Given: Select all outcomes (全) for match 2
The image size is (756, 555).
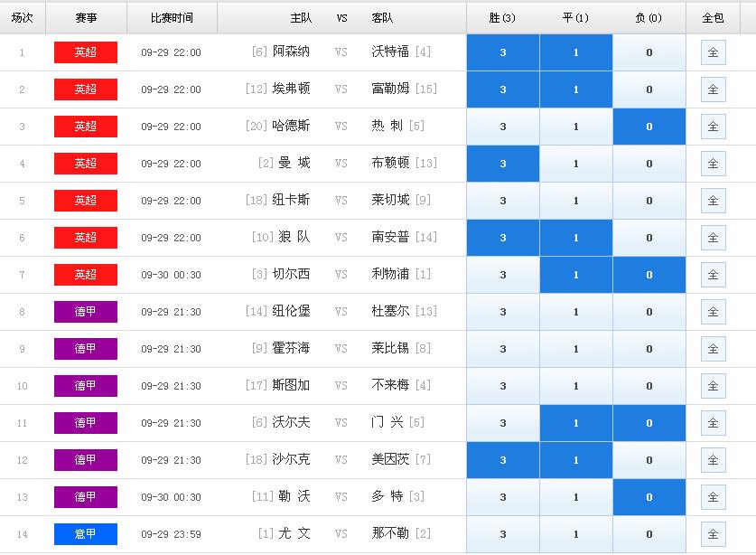Looking at the screenshot, I should click(713, 89).
